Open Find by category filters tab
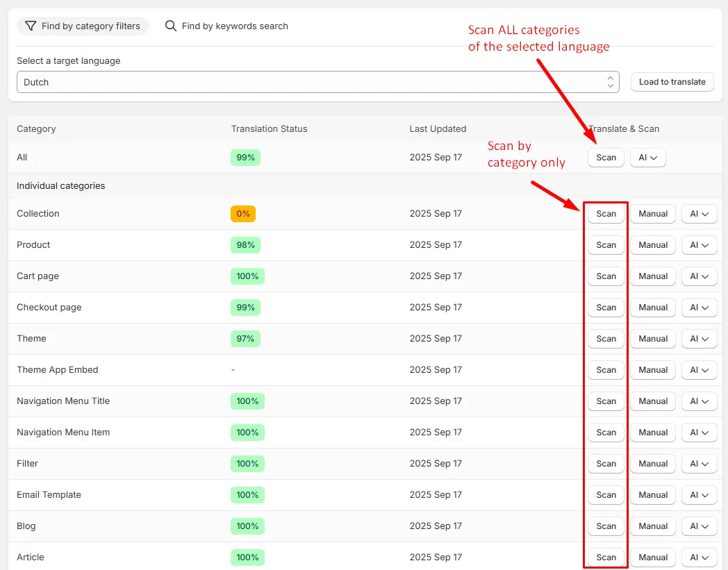 (x=83, y=26)
